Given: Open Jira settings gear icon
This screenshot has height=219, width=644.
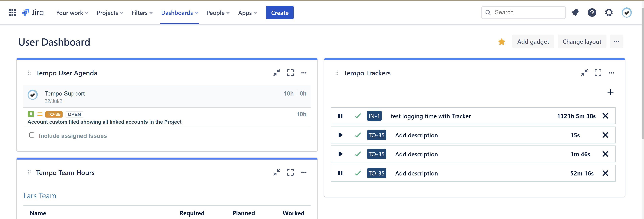Looking at the screenshot, I should [609, 12].
